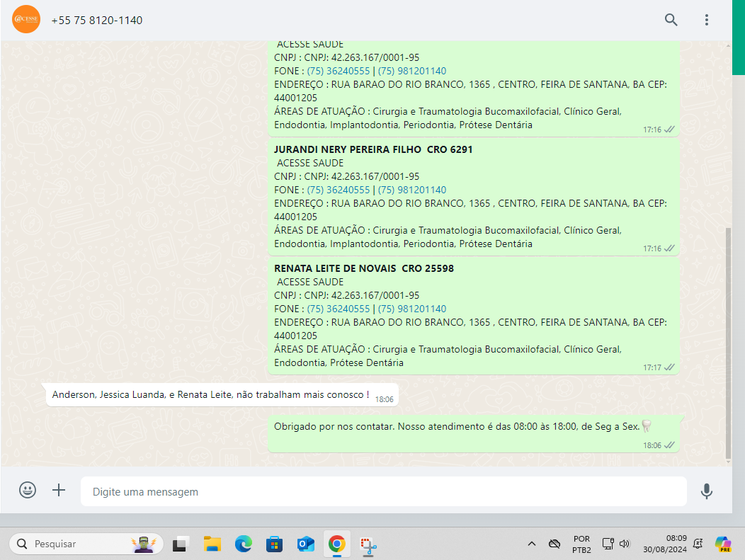745x560 pixels.
Task: Click (75) 981201140 in the topmost message
Action: 412,71
